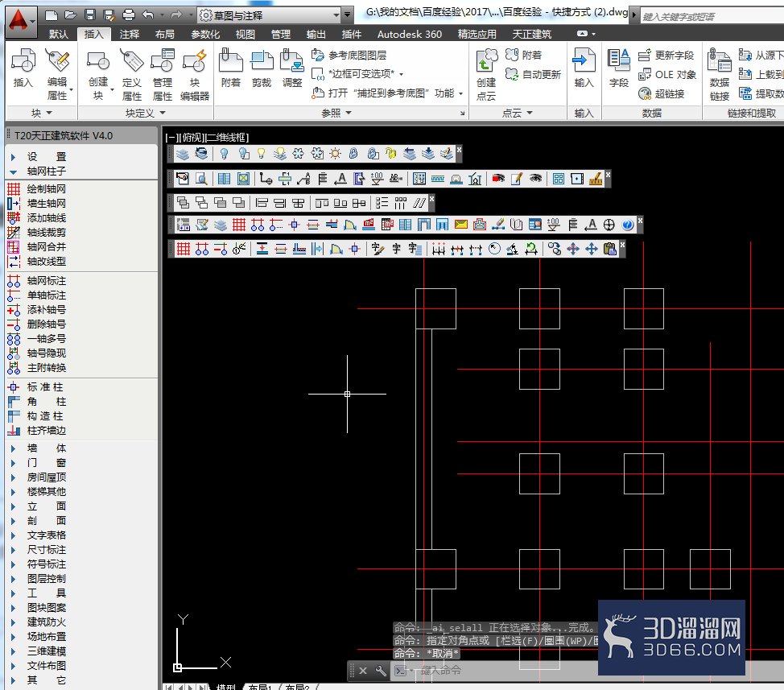Toggle 自动更新 (auto update) for point cloud

click(x=533, y=75)
